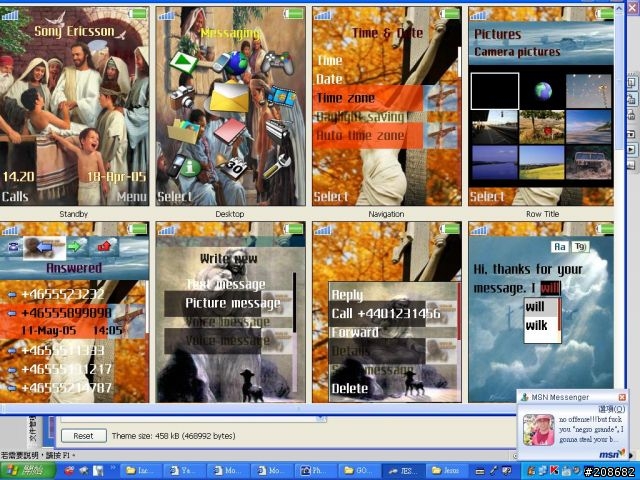Click the wrench settings icon in Desktop preview

coord(276,167)
